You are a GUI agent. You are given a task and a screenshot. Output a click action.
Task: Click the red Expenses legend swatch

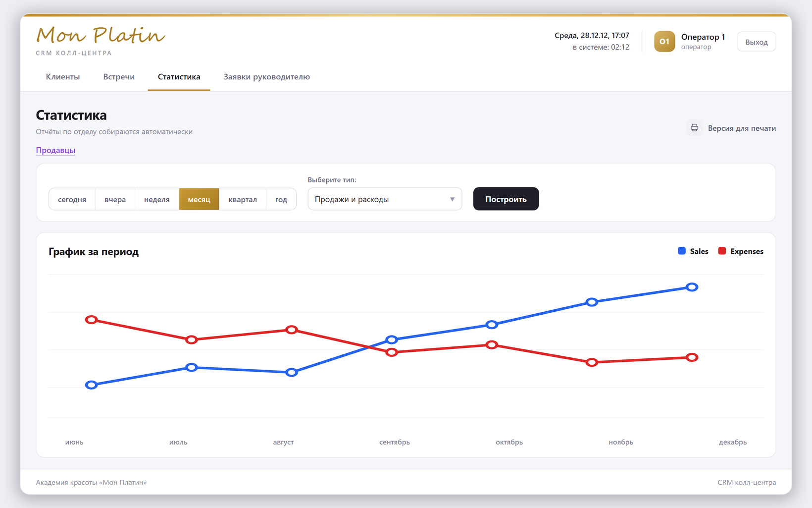click(722, 251)
